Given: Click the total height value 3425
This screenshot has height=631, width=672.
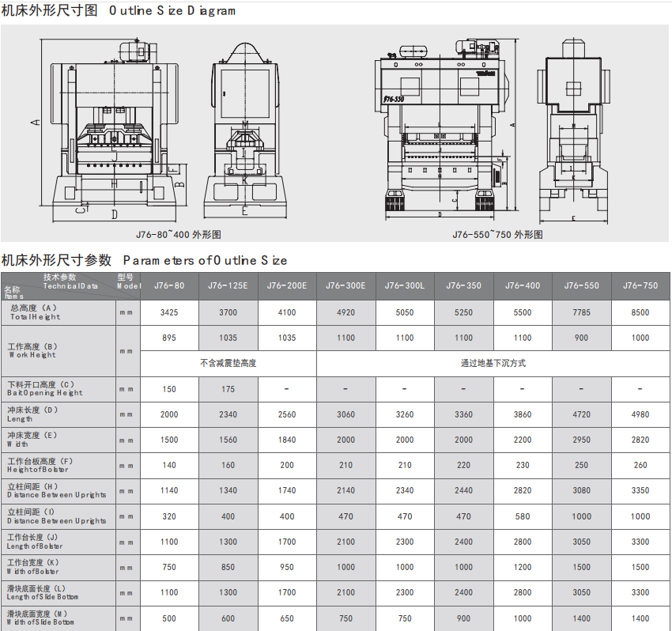Looking at the screenshot, I should click(169, 312).
